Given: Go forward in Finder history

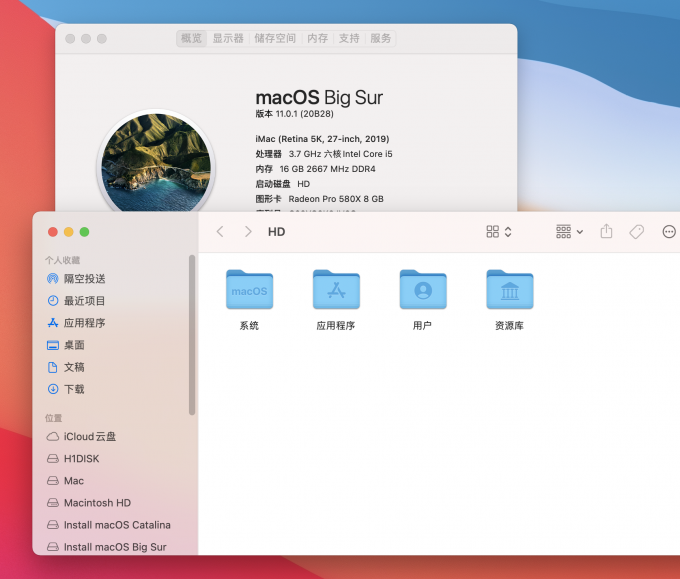Looking at the screenshot, I should 248,232.
